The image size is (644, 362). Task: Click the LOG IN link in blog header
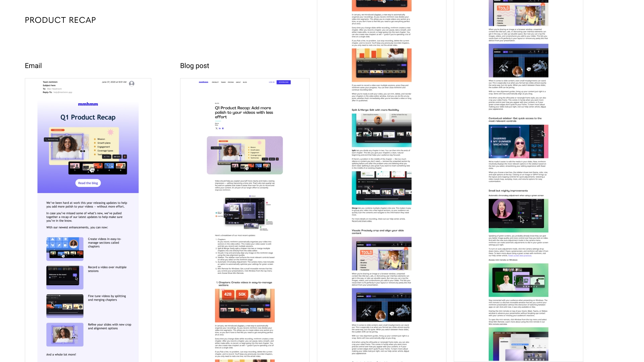[272, 82]
